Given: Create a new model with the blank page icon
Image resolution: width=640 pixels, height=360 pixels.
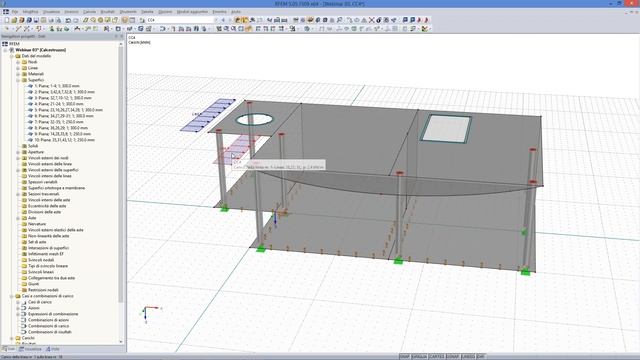Looking at the screenshot, I should (x=7, y=20).
